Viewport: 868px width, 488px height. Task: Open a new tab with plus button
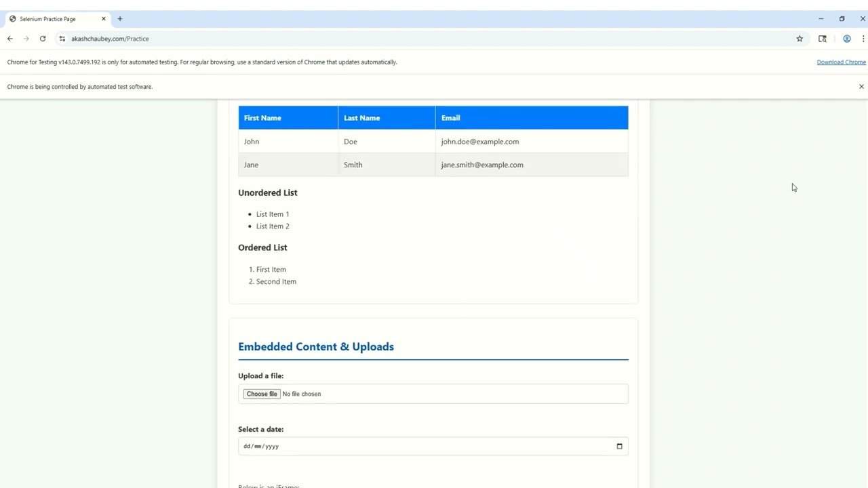point(120,19)
